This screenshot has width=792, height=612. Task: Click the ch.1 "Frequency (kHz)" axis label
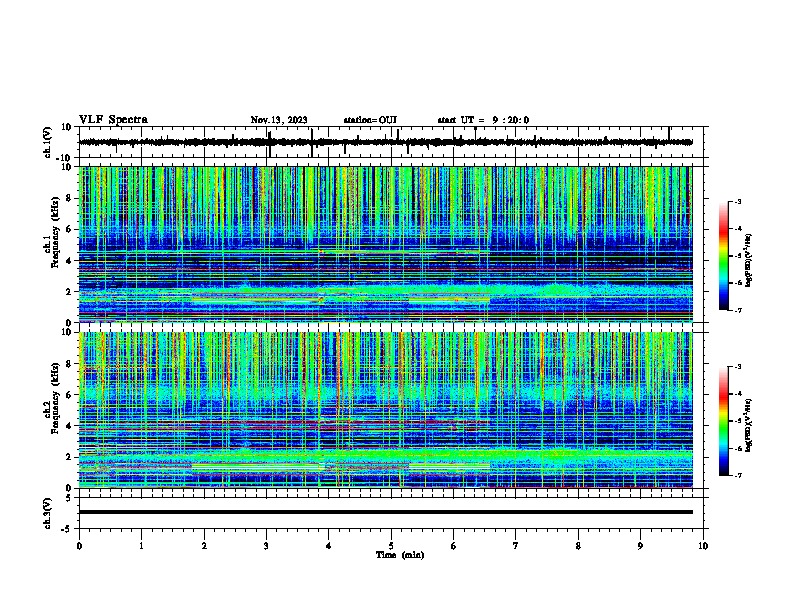coord(56,232)
